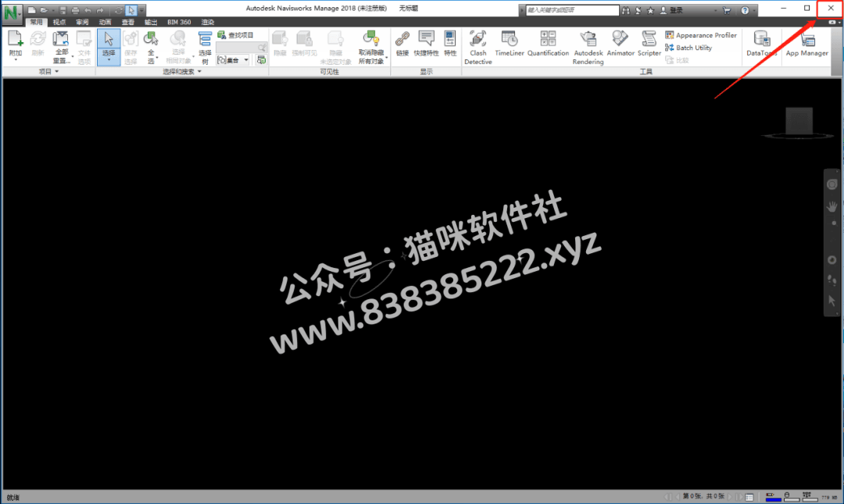
Task: Toggle the 快捷特性 (Quick Properties) button
Action: tap(427, 44)
